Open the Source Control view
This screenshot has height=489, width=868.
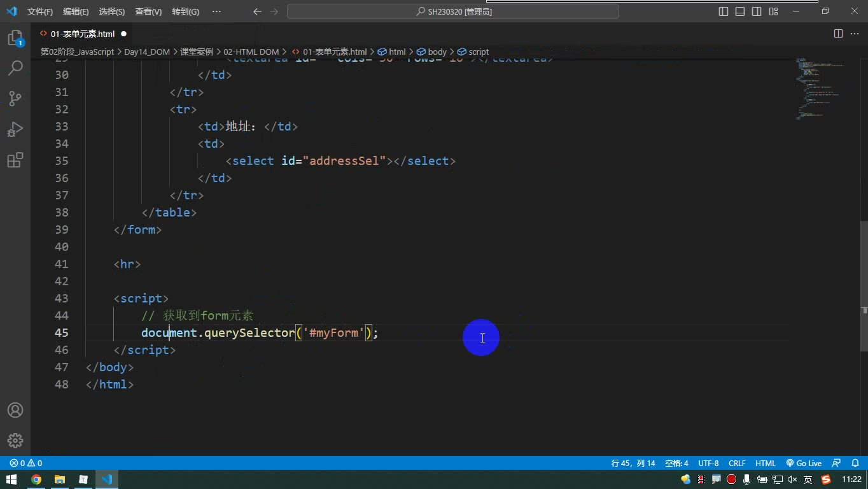[15, 98]
